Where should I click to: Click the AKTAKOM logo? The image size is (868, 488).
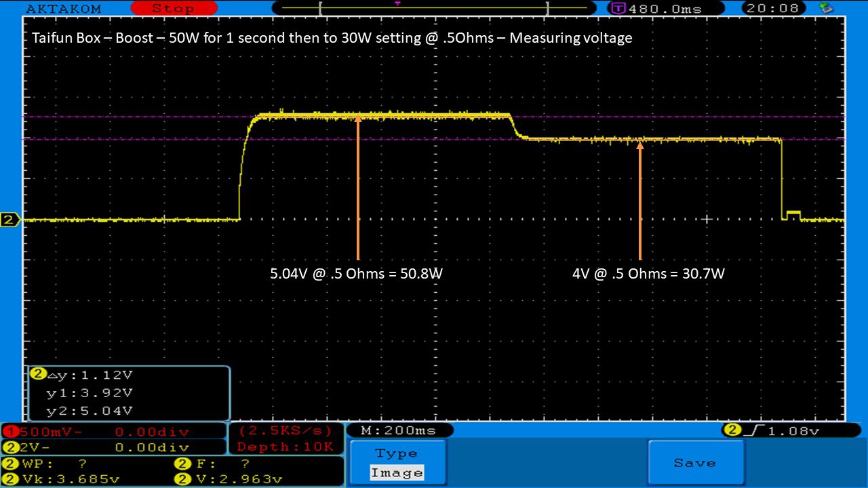pos(63,9)
